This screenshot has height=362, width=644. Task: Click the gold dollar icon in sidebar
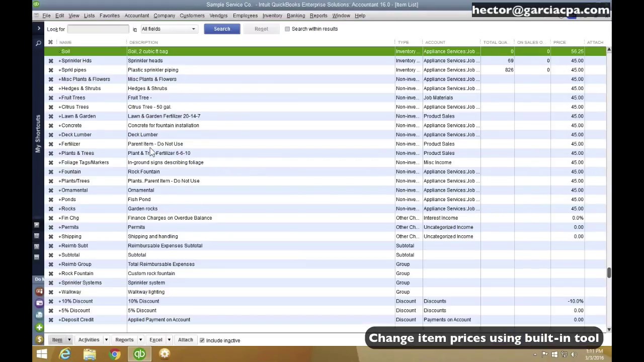[39, 340]
